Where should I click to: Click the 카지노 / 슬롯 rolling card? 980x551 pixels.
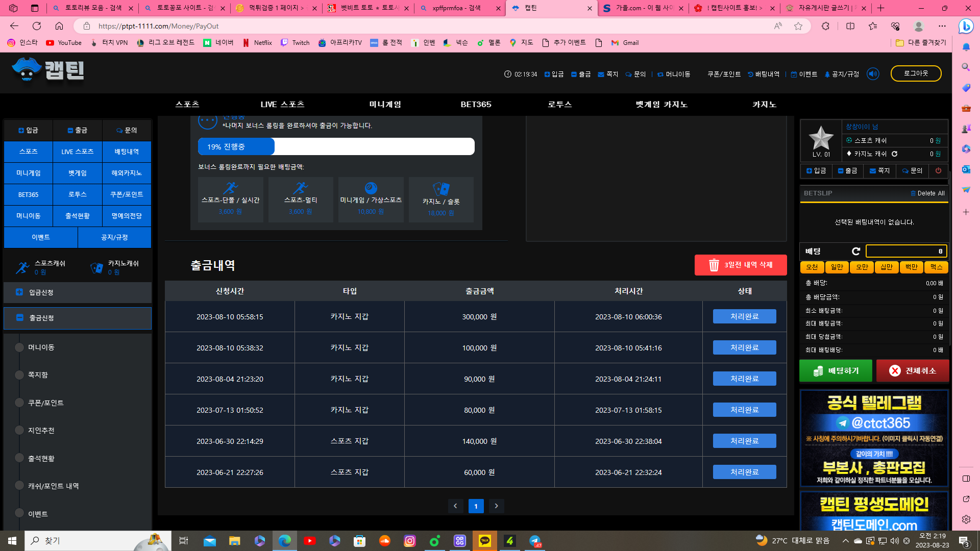coord(441,199)
